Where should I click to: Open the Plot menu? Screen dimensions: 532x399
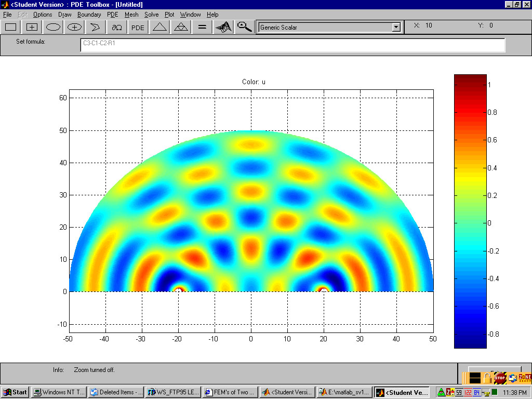pos(169,15)
